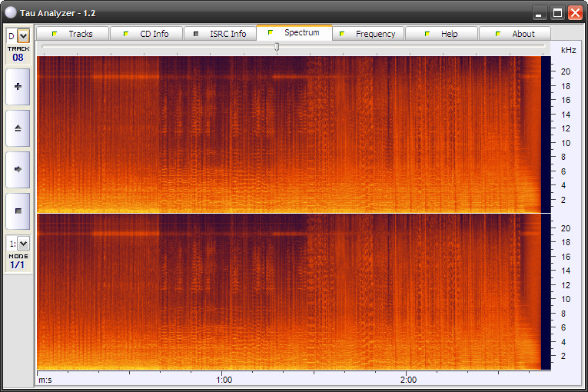
Task: Select the ISRC Info tab
Action: click(220, 34)
